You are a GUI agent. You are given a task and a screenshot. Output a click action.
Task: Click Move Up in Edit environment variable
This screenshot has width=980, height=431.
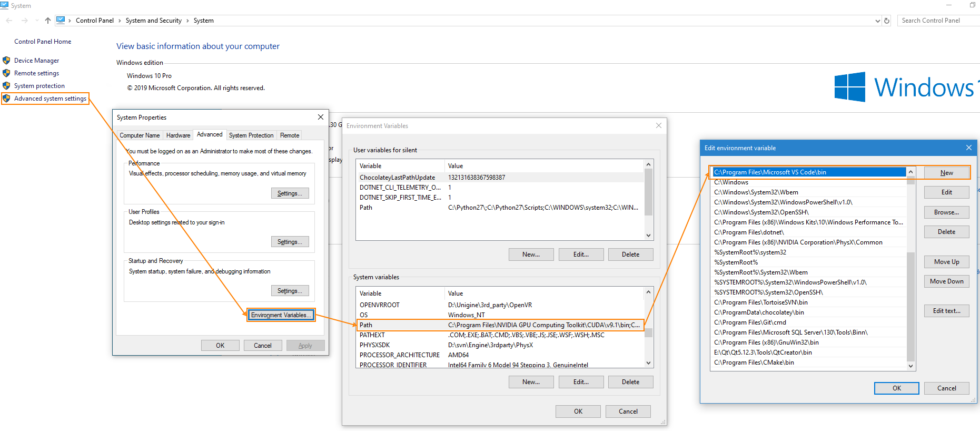click(x=946, y=262)
